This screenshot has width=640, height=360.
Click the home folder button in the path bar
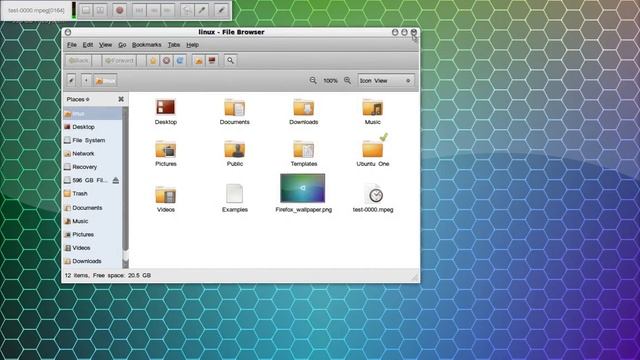105,80
